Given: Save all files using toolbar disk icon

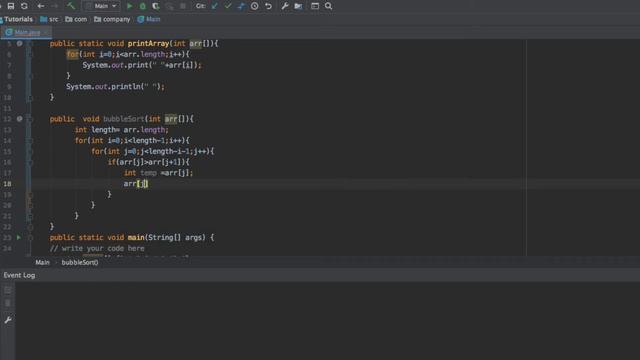Looking at the screenshot, I should (x=11, y=6).
